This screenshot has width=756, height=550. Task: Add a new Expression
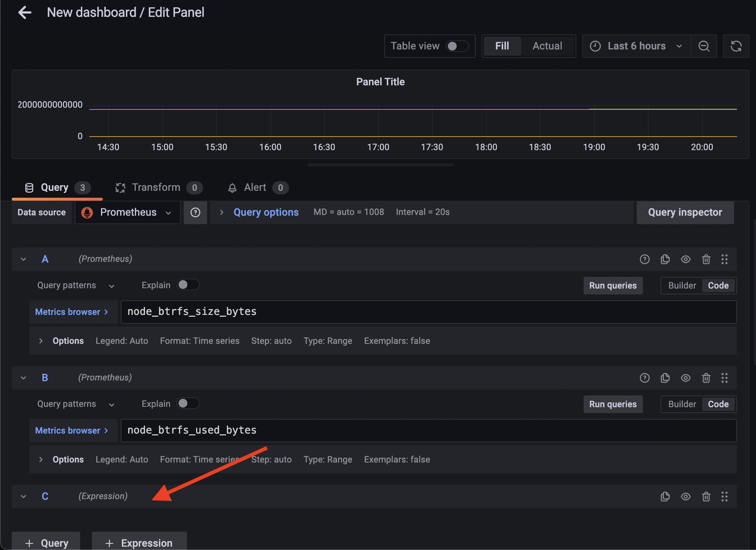point(139,543)
